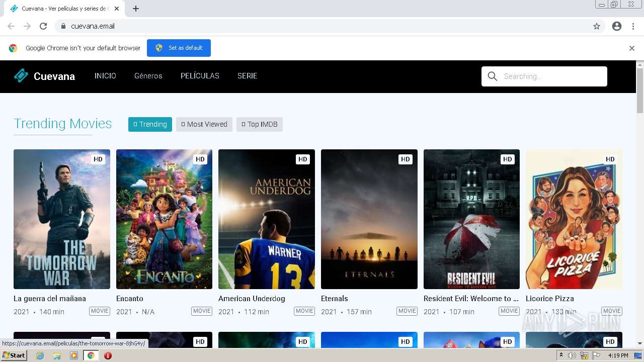Open the Eternals movie poster
The width and height of the screenshot is (644, 362).
point(369,219)
